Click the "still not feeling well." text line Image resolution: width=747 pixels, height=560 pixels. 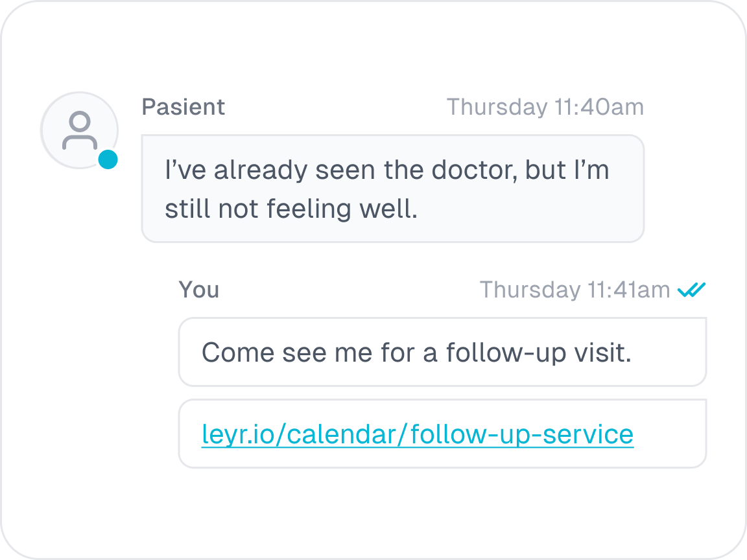coord(290,209)
